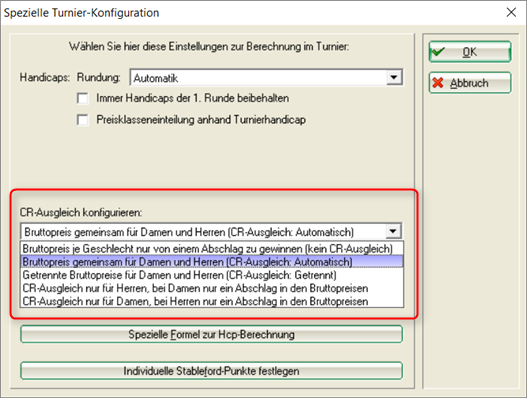Open Individuelle Stableford-Punkte festlegen

pos(211,371)
